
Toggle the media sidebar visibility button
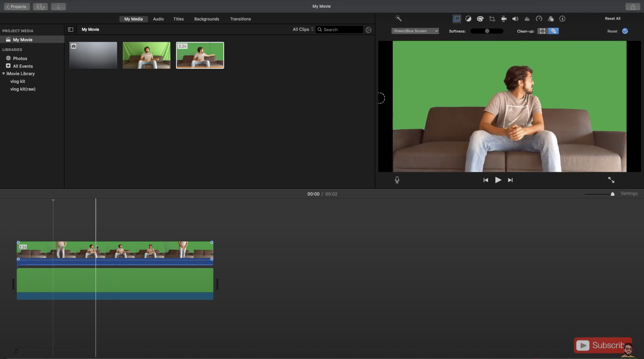(70, 29)
